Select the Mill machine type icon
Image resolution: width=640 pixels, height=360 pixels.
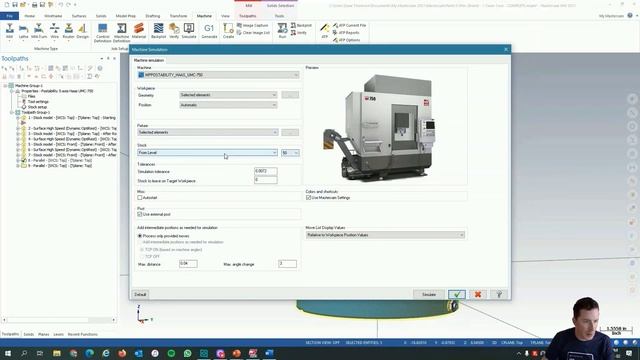point(9,31)
